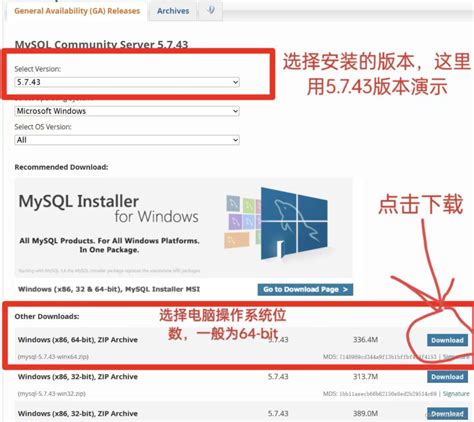Expand the Select OS Version All dropdown
Image resolution: width=474 pixels, height=422 pixels.
127,140
